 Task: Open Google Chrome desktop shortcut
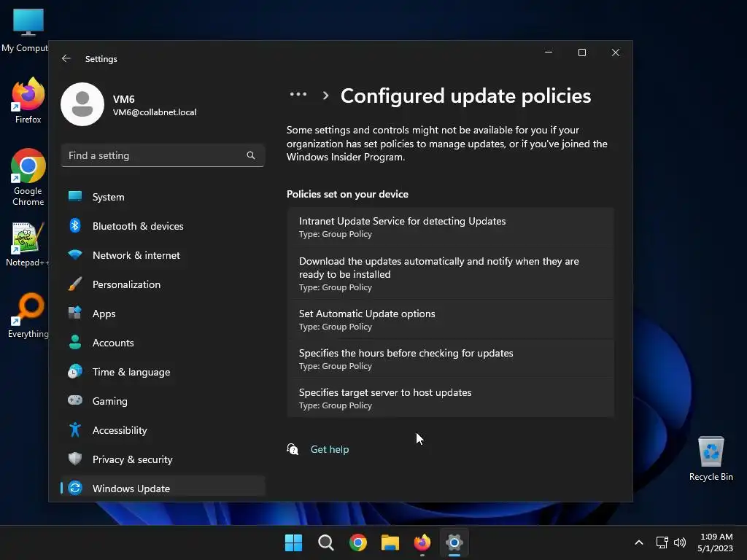[28, 177]
